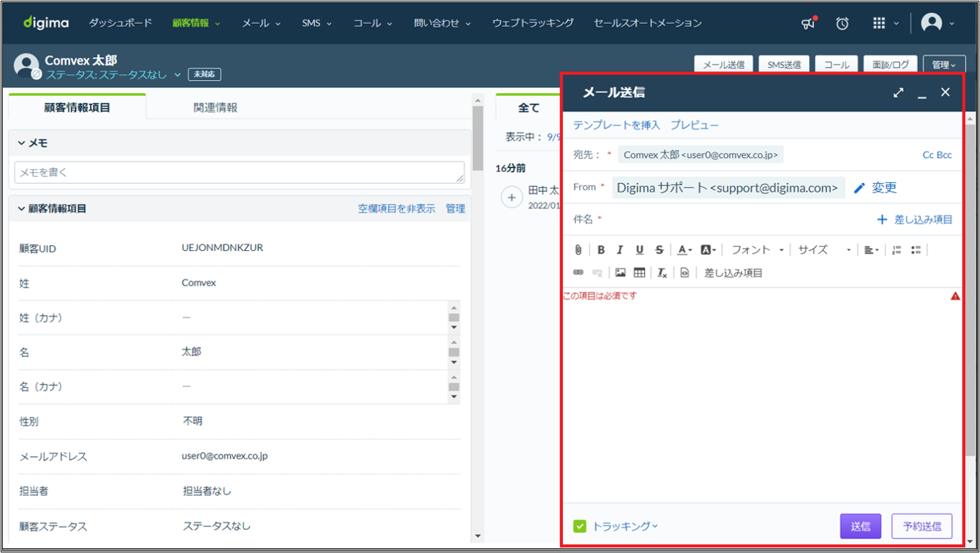Image resolution: width=980 pixels, height=553 pixels.
Task: Insert a hyperlink in the editor
Action: 578,273
